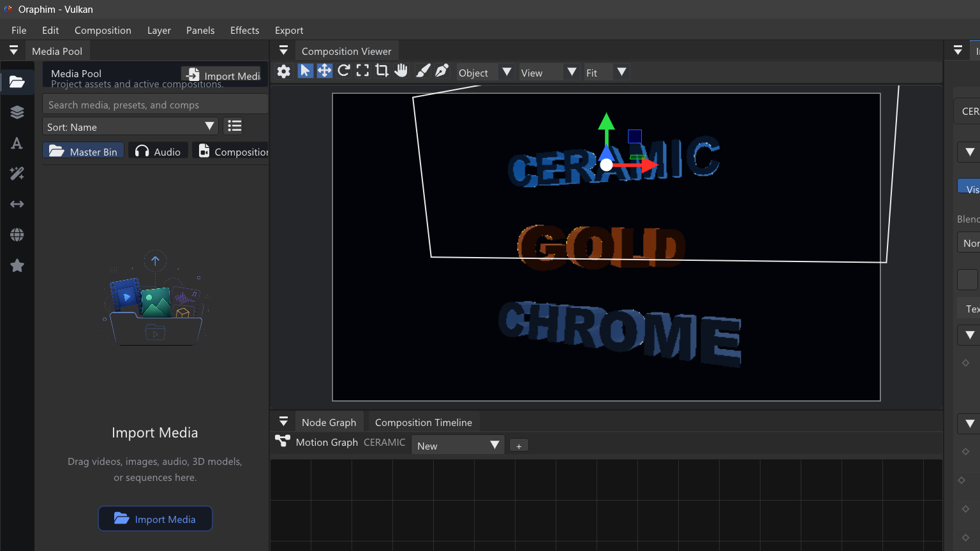The height and width of the screenshot is (551, 980).
Task: Open the Composition Viewer panel options triangle
Action: (x=284, y=50)
